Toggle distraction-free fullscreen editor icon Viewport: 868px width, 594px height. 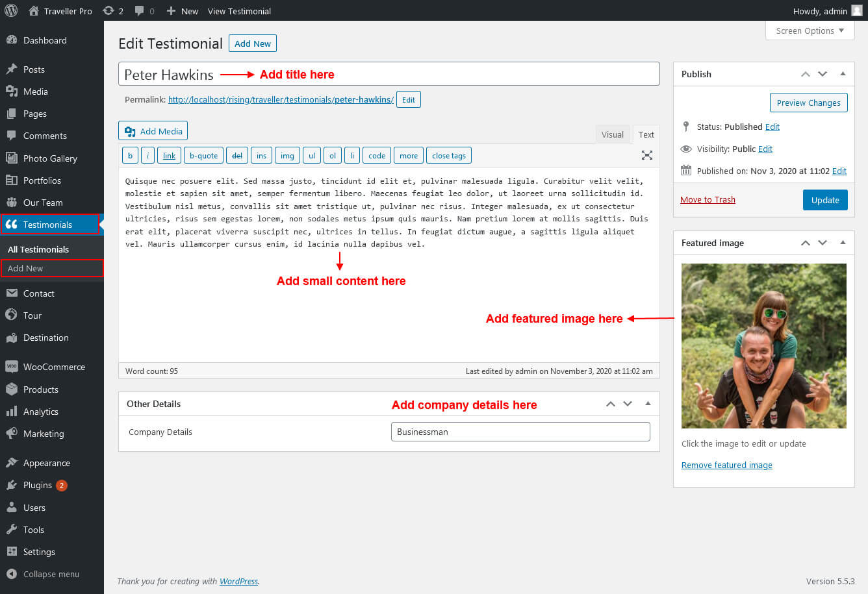pyautogui.click(x=646, y=155)
